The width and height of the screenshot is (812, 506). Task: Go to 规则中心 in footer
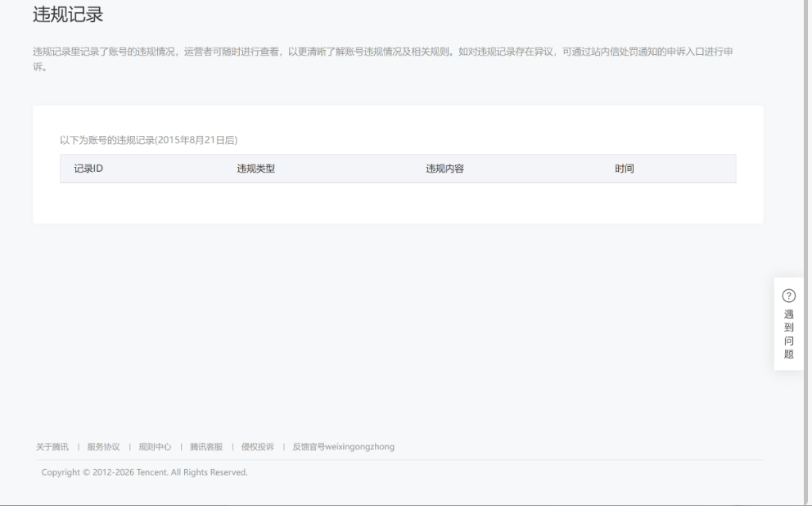point(155,446)
